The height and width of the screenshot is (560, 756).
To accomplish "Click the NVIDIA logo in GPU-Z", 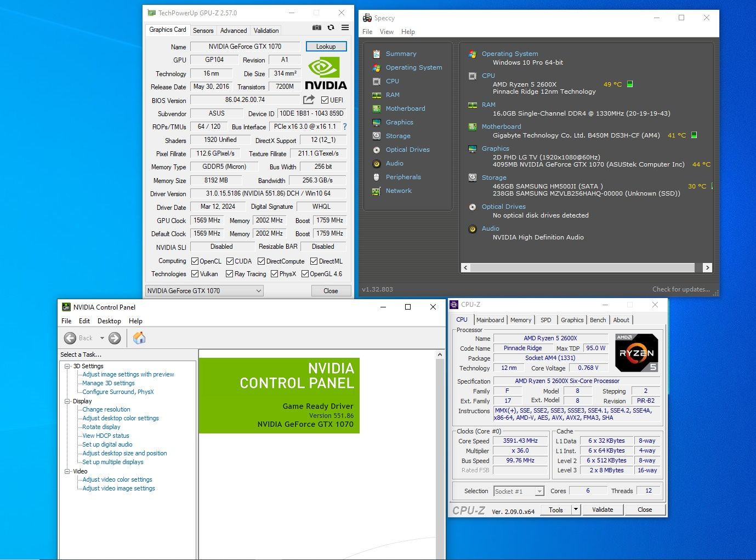I will [326, 73].
